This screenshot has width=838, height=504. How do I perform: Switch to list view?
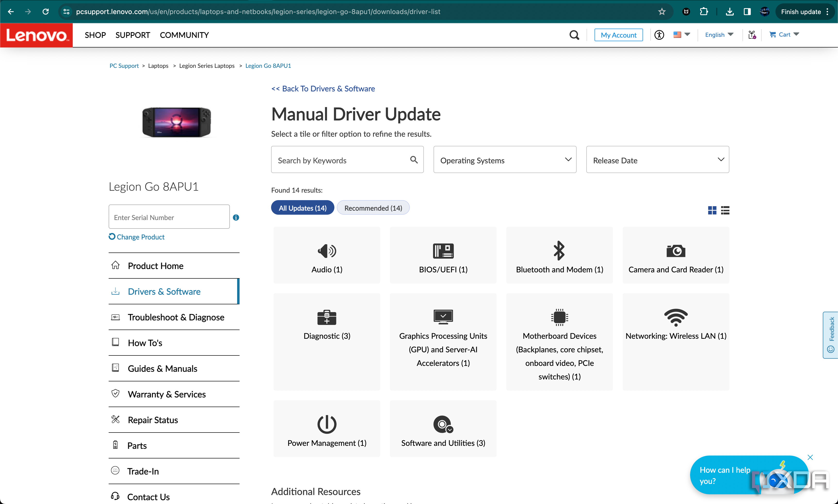click(725, 210)
